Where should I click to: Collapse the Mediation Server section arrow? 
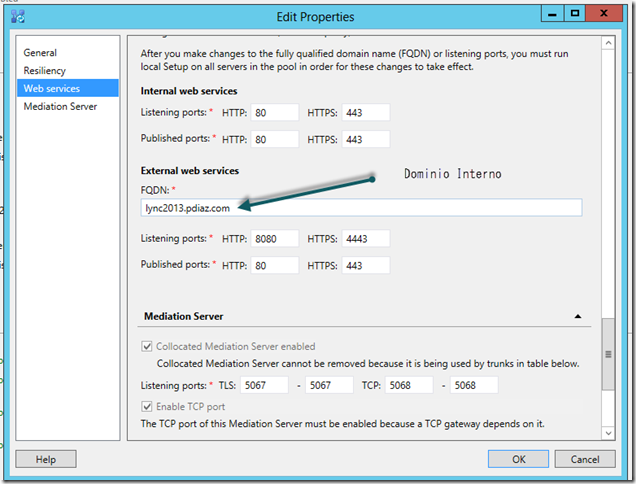[x=578, y=315]
